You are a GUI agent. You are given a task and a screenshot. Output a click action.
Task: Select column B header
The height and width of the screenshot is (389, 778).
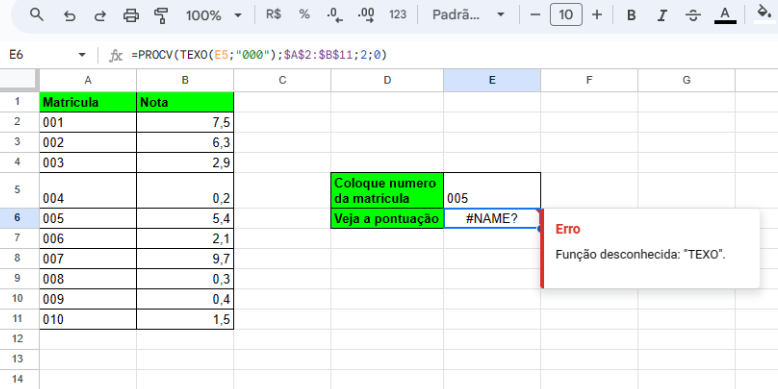coord(185,80)
